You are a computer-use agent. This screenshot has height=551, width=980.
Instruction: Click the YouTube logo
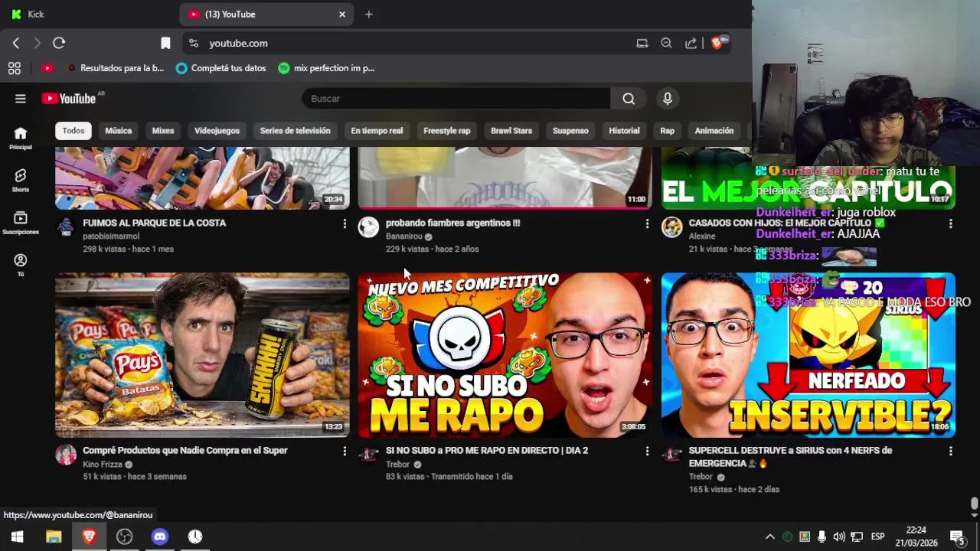(69, 98)
